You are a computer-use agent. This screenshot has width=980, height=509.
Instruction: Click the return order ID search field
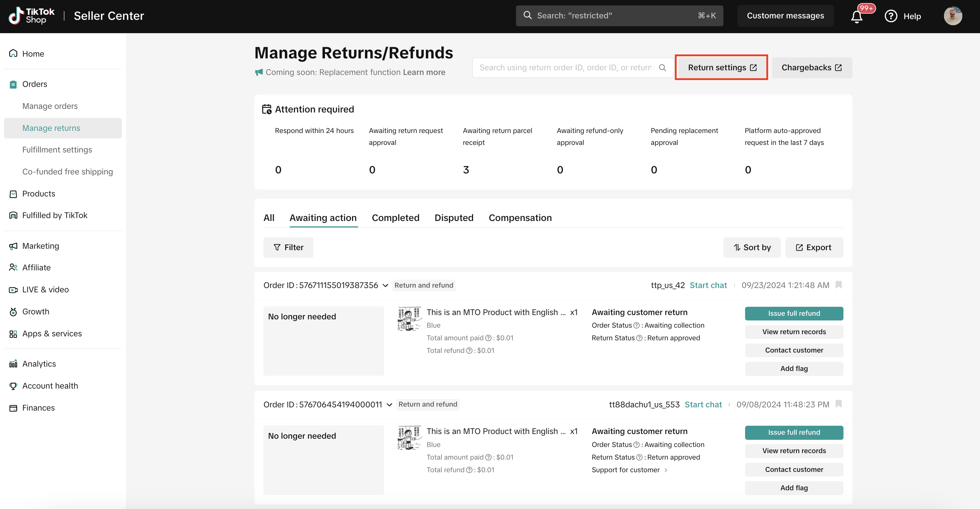(x=565, y=68)
